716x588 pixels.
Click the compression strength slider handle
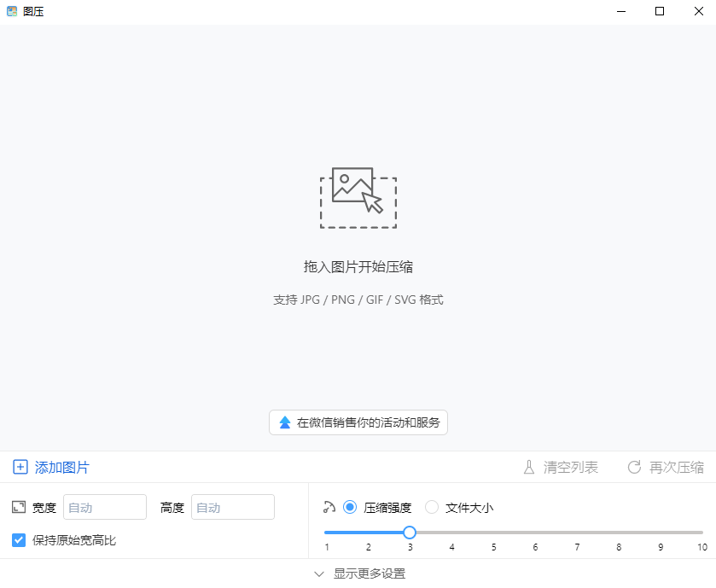[x=409, y=532]
